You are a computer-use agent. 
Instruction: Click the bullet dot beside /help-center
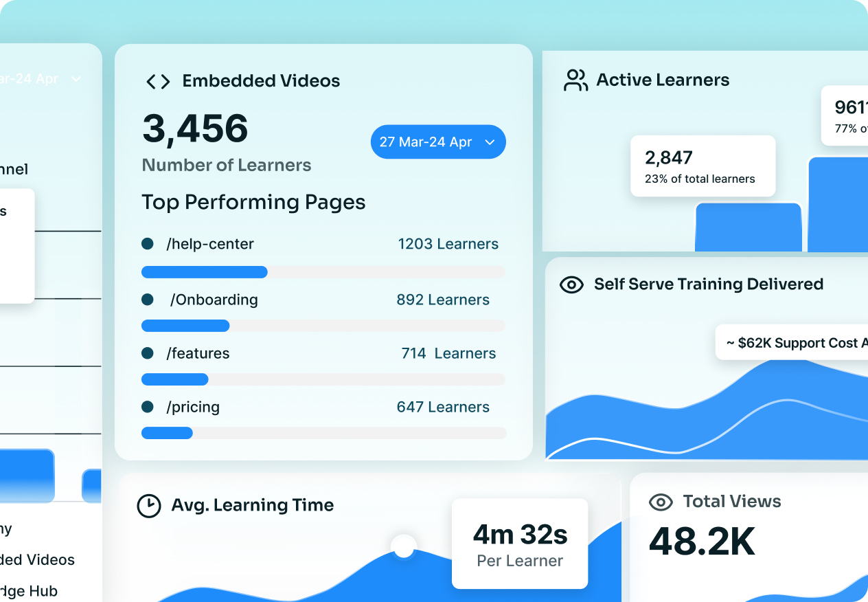[147, 244]
